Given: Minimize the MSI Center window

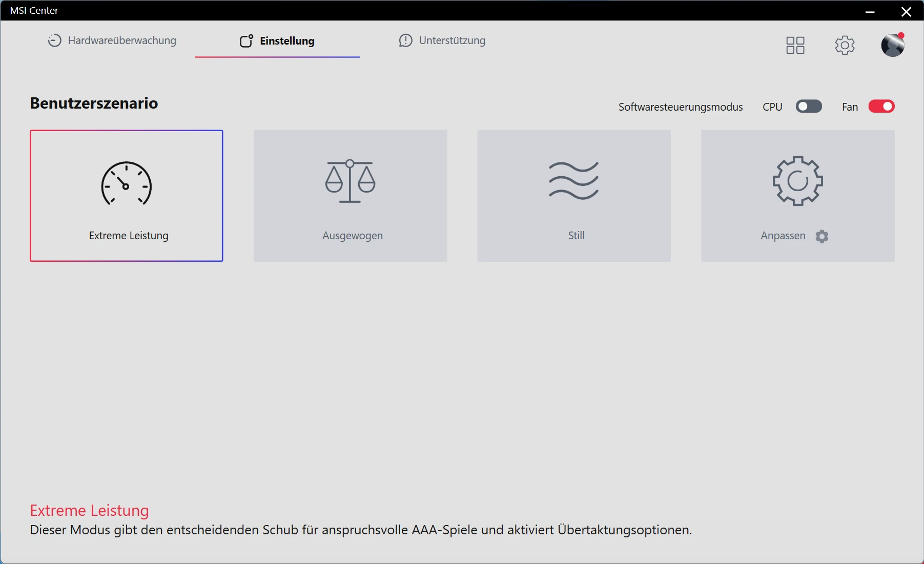Looking at the screenshot, I should click(x=870, y=11).
